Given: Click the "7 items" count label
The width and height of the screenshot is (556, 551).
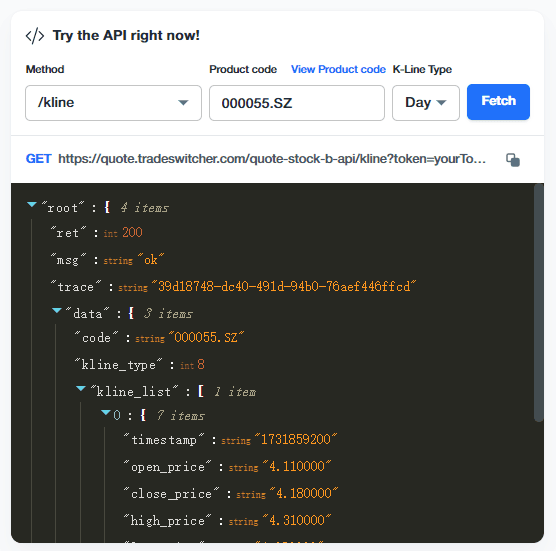Looking at the screenshot, I should coord(180,416).
